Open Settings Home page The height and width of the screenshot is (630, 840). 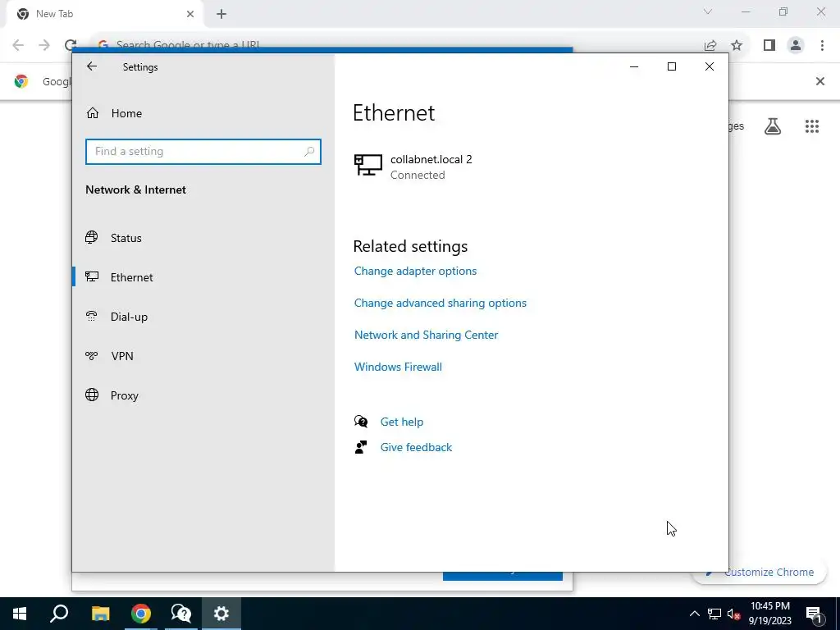[126, 113]
